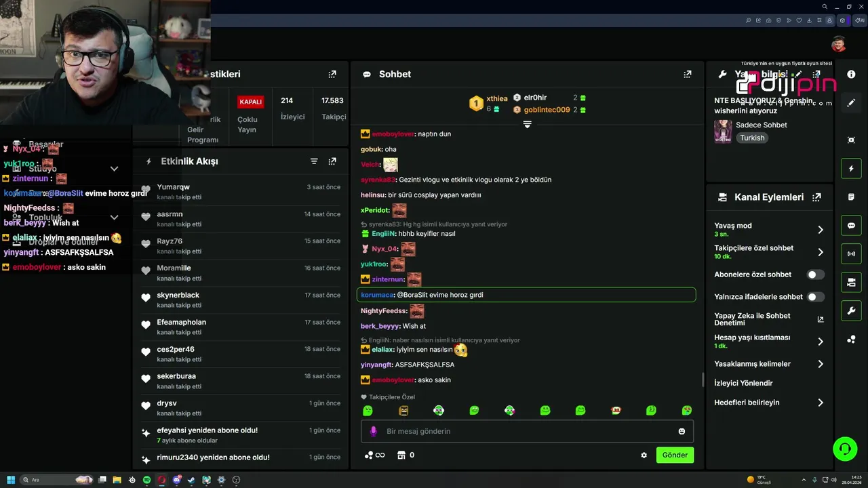Click the shop icon below chat input

(x=401, y=455)
